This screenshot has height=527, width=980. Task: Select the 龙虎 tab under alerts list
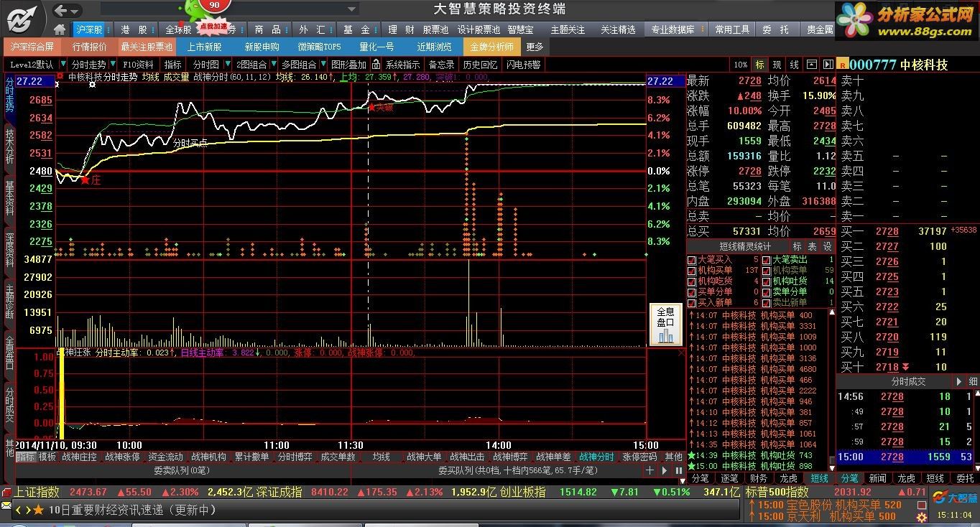[788, 478]
